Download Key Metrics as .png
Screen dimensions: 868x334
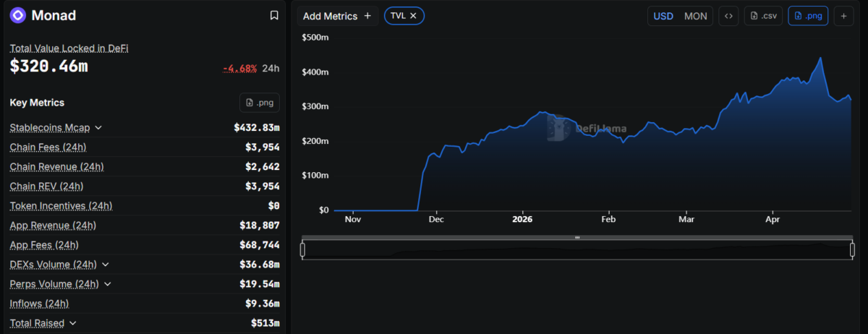click(x=259, y=103)
